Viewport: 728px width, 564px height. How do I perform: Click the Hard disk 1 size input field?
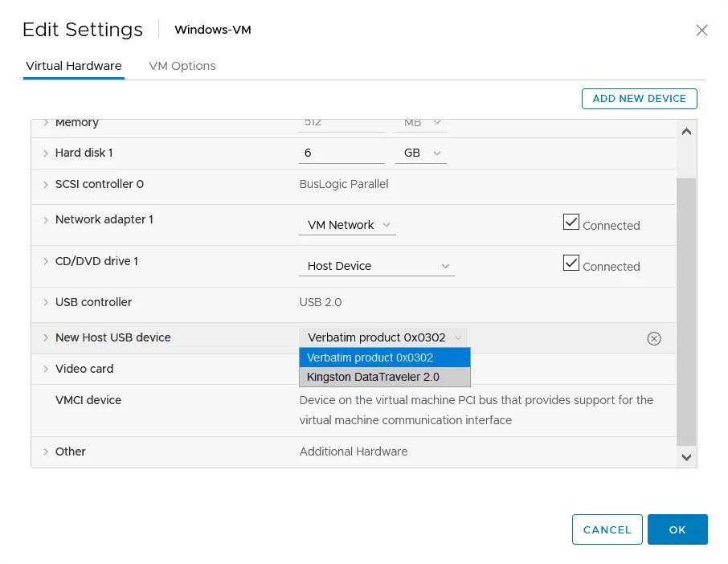(x=342, y=152)
